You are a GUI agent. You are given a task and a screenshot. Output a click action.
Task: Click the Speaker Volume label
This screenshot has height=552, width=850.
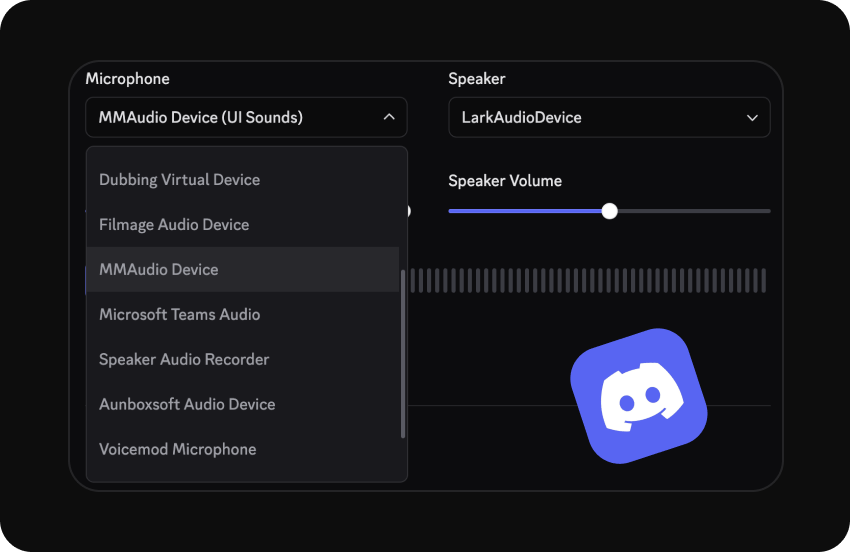coord(505,181)
